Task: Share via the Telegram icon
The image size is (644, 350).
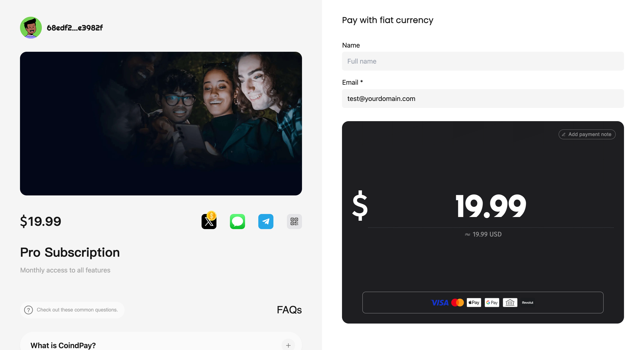Action: (266, 221)
